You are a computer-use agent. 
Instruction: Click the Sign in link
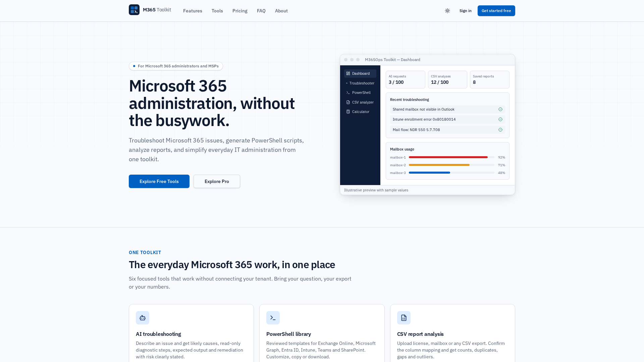pos(466,11)
